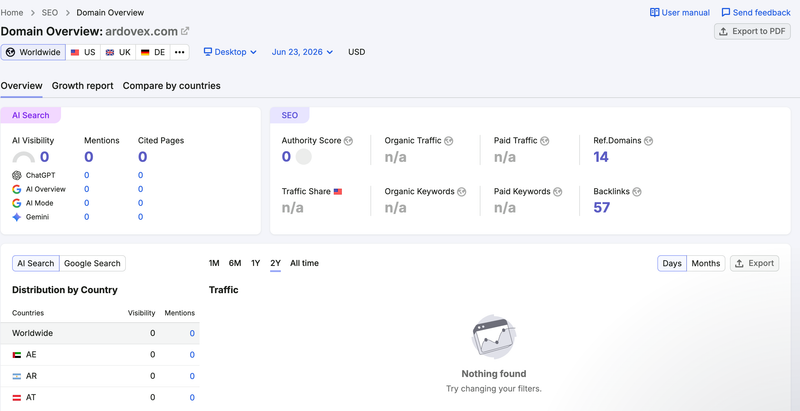Select the UK country database
Viewport: 800px width, 411px height.
(118, 52)
